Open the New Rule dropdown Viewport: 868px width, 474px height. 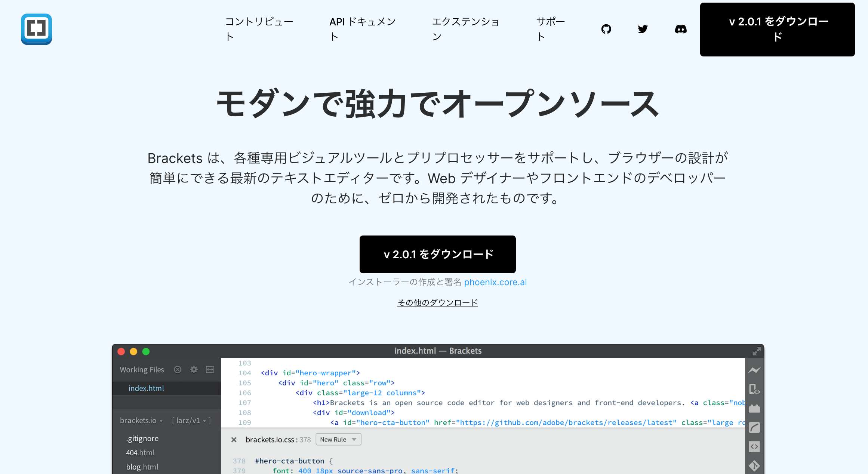(x=338, y=440)
